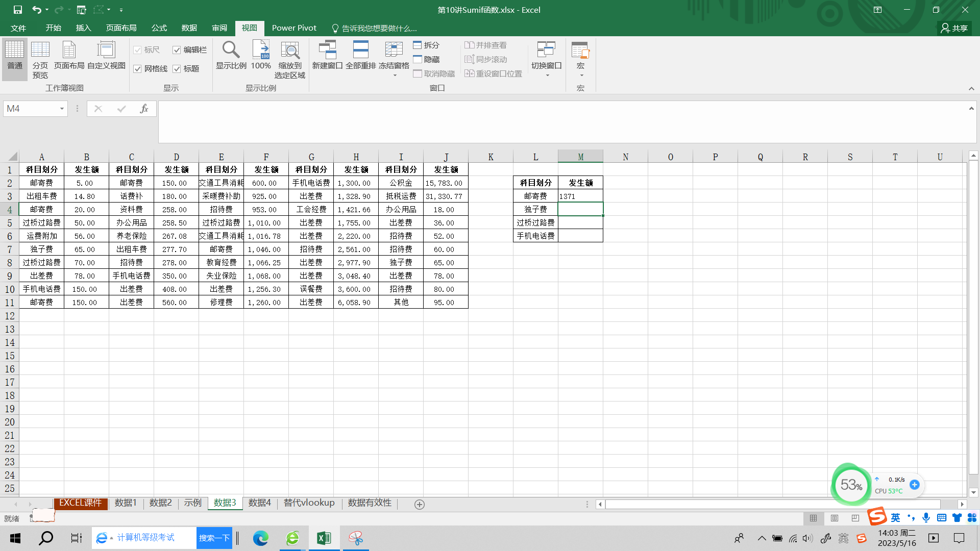Open the File (文件) tab
Viewport: 980px width, 551px height.
point(18,28)
